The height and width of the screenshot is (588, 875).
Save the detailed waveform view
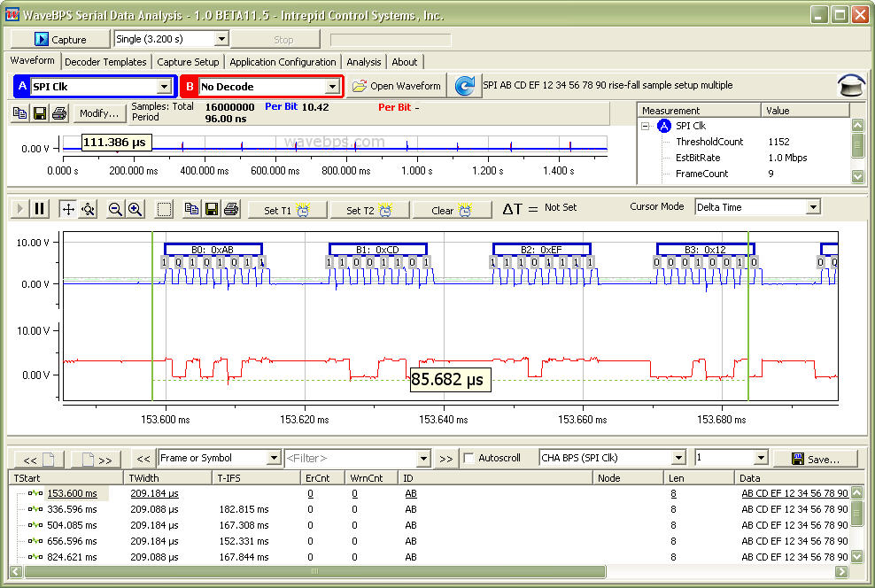point(212,209)
